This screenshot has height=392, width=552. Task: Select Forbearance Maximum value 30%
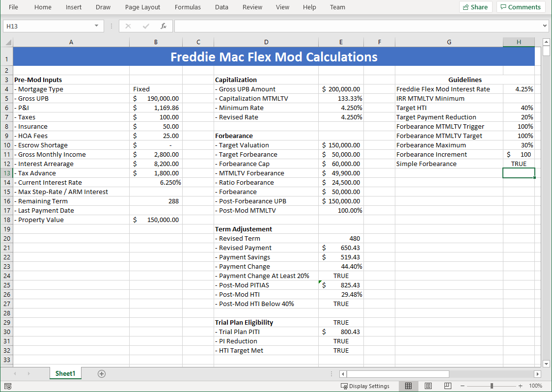point(519,145)
